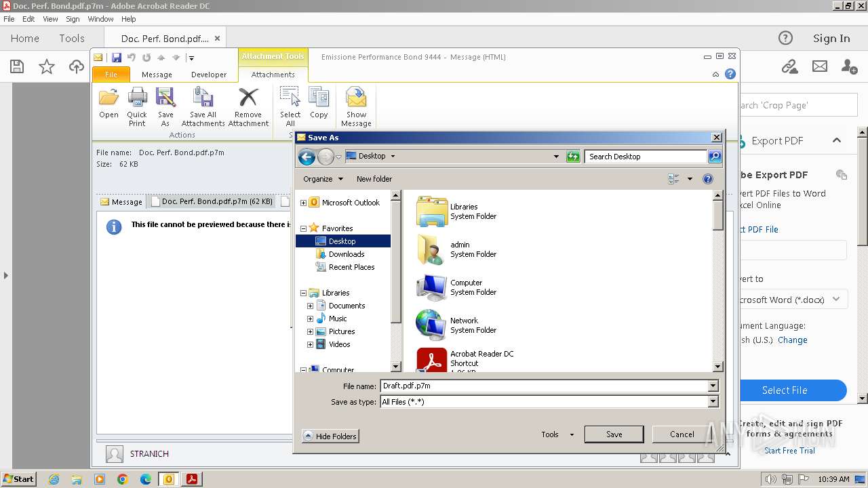Open the Acrobat View menu
The height and width of the screenshot is (488, 868).
click(50, 19)
